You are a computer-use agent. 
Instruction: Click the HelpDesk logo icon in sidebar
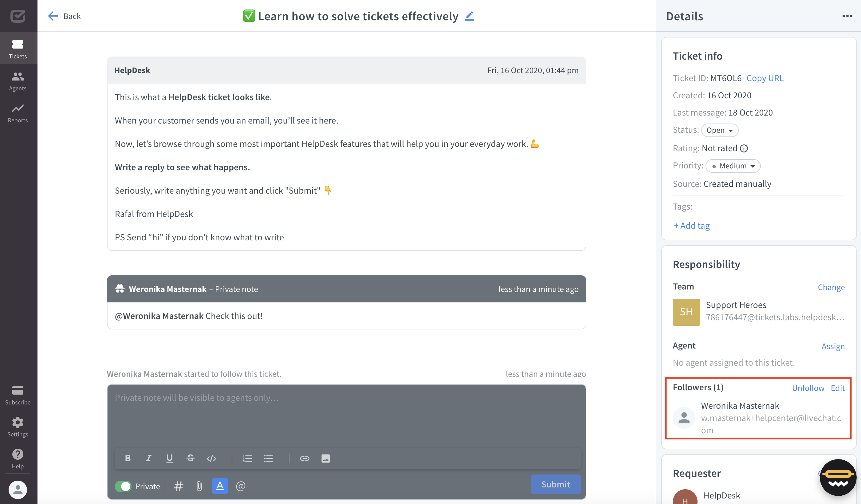[x=18, y=16]
